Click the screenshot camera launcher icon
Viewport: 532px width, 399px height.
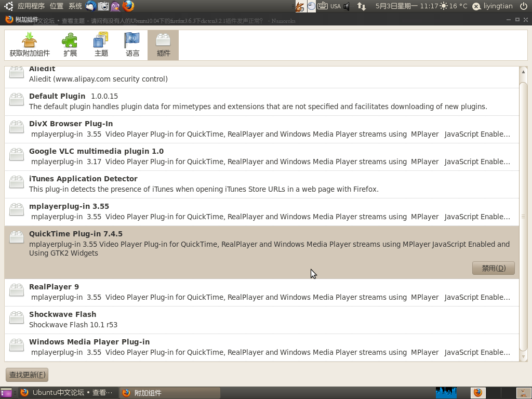pos(103,6)
